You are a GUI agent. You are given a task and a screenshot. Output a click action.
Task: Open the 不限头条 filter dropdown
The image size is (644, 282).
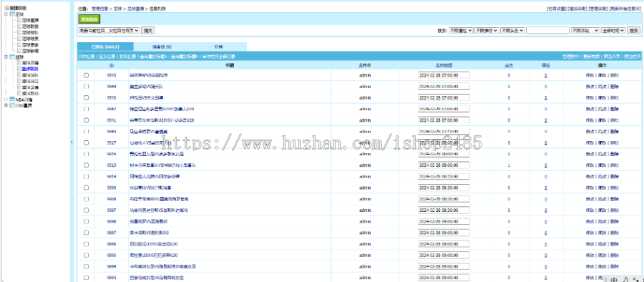coord(512,31)
